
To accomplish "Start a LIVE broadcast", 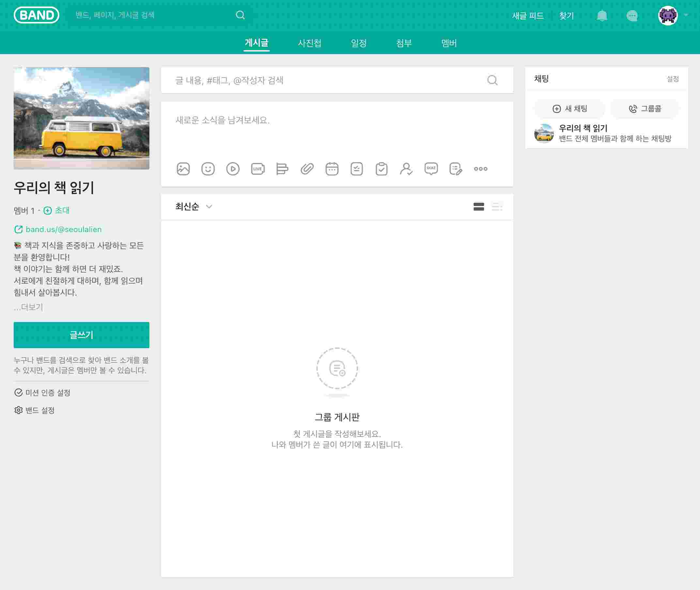I will tap(258, 169).
